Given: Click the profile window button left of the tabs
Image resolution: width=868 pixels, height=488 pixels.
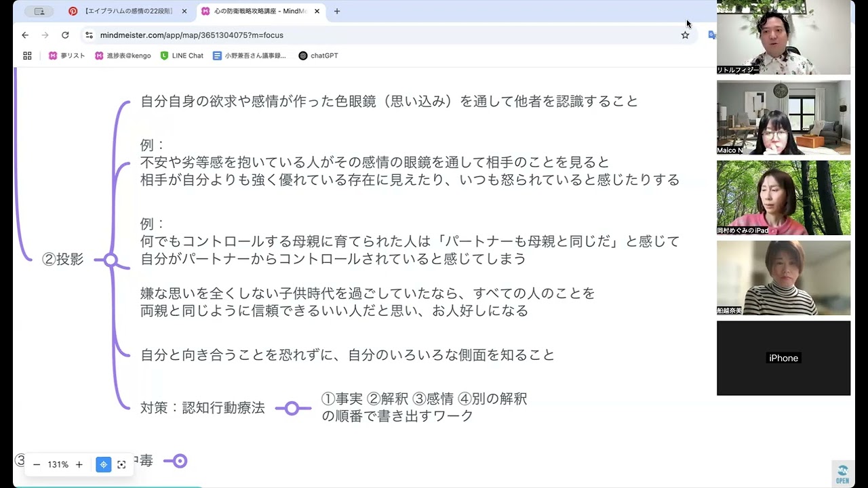Looking at the screenshot, I should point(39,11).
